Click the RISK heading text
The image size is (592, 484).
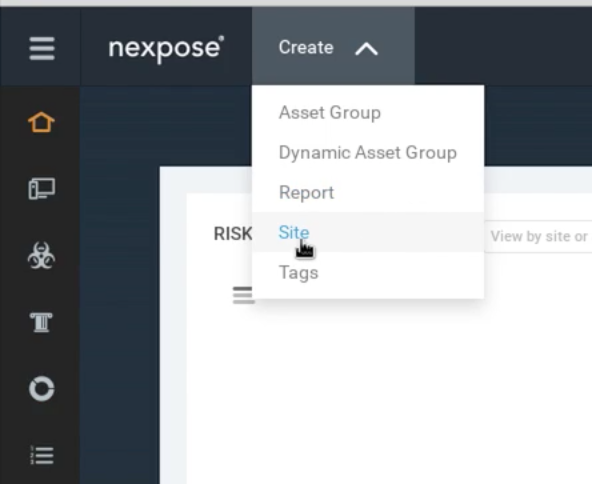coord(233,233)
